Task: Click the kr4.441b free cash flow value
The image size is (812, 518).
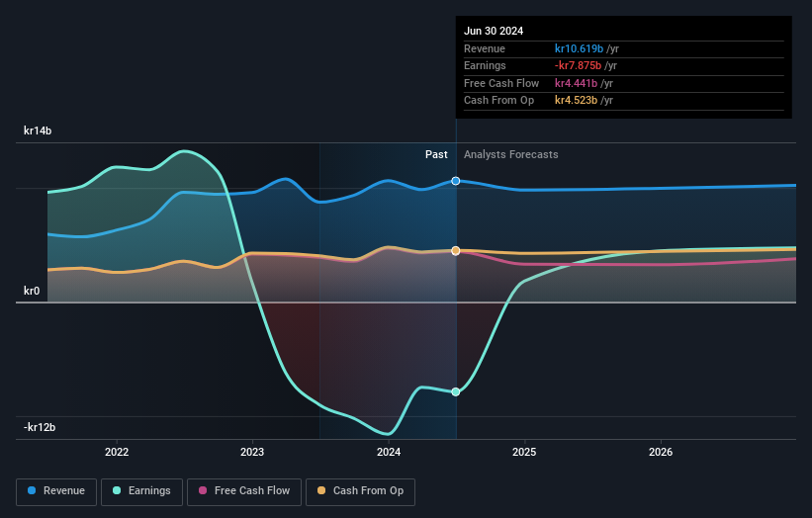Action: tap(576, 83)
